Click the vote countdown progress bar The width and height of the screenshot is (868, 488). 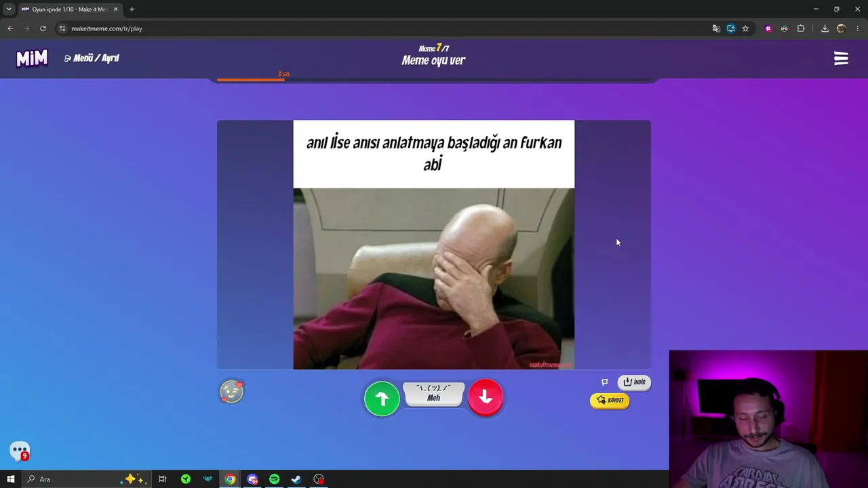pyautogui.click(x=434, y=80)
